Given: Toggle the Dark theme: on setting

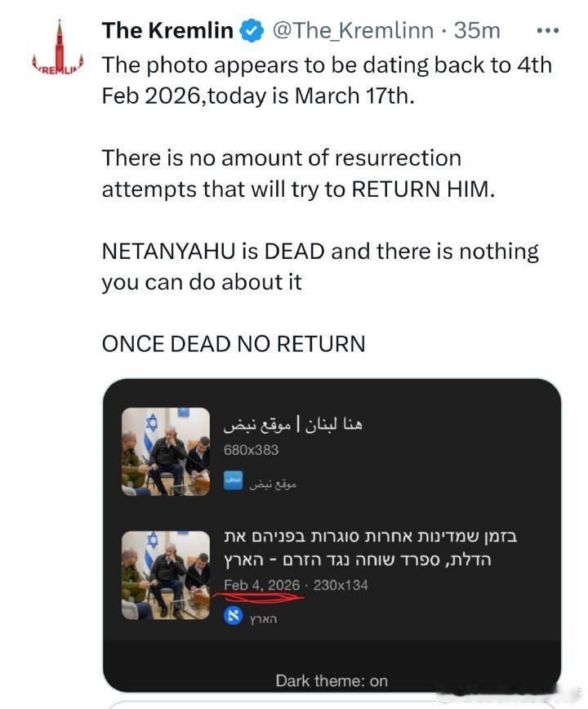Looking at the screenshot, I should 332,680.
